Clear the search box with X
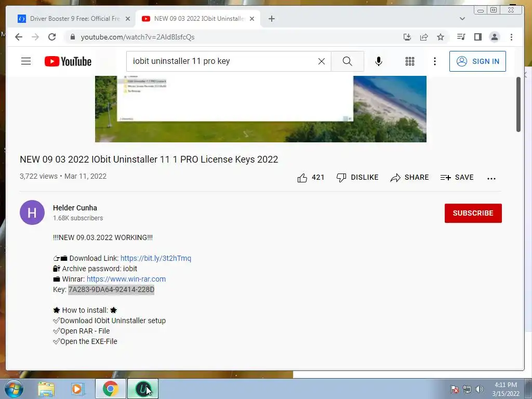Image resolution: width=532 pixels, height=399 pixels. point(321,61)
